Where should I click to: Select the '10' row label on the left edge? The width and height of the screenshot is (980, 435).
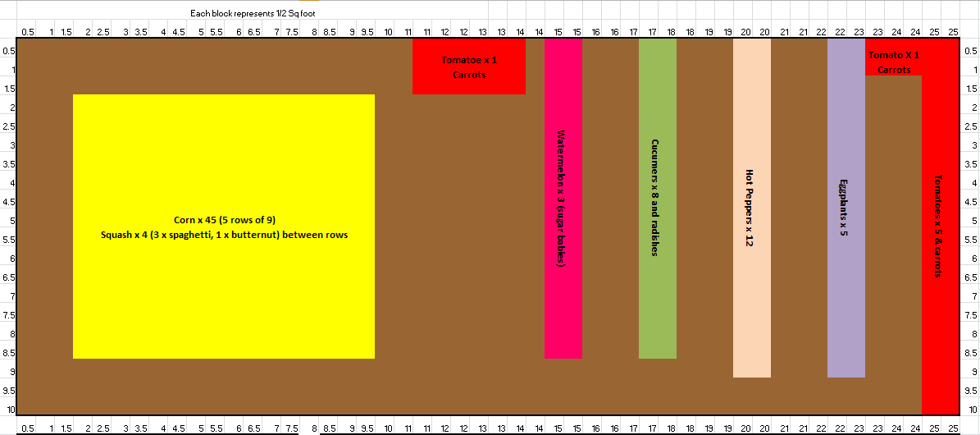pyautogui.click(x=9, y=410)
